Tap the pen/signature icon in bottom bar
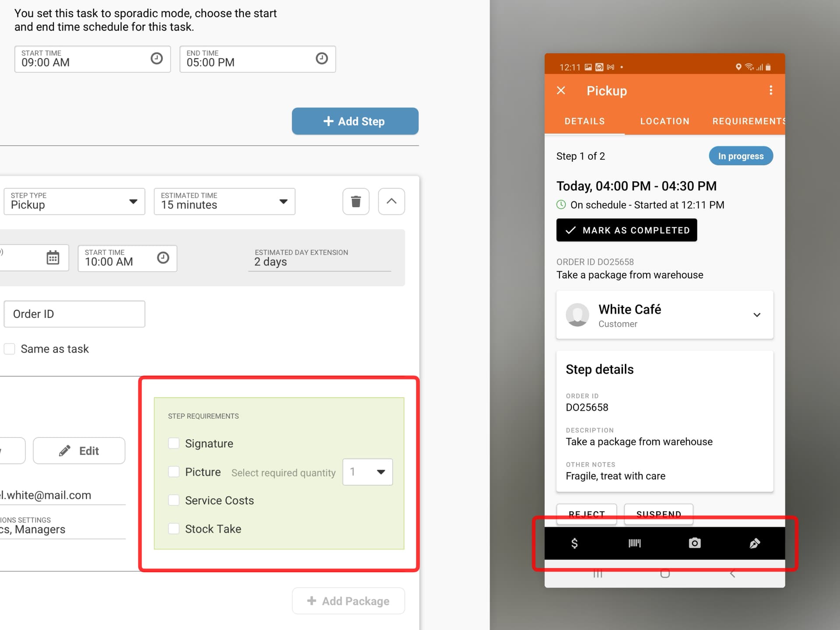 tap(754, 542)
